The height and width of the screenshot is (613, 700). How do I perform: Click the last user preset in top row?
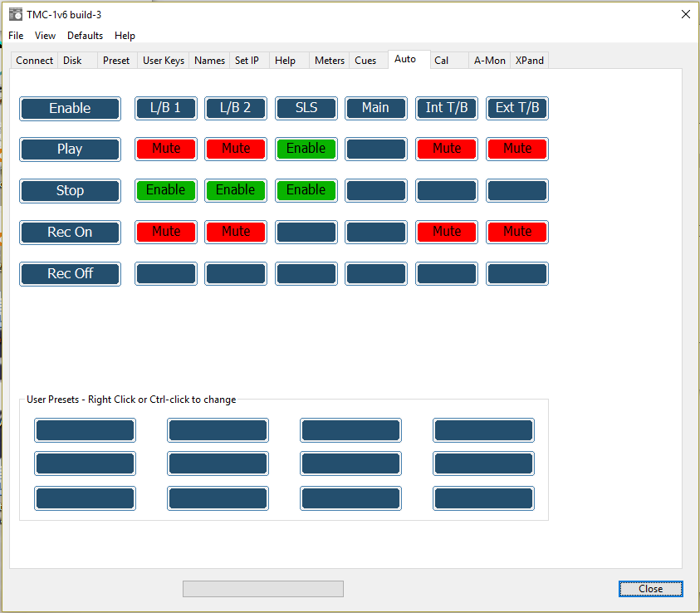click(483, 430)
